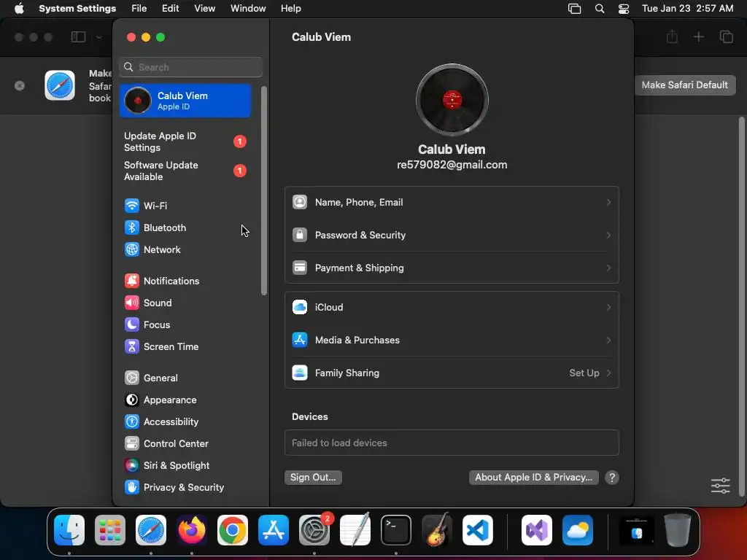Select the Calub Viem Apple ID sidebar row

[185, 101]
